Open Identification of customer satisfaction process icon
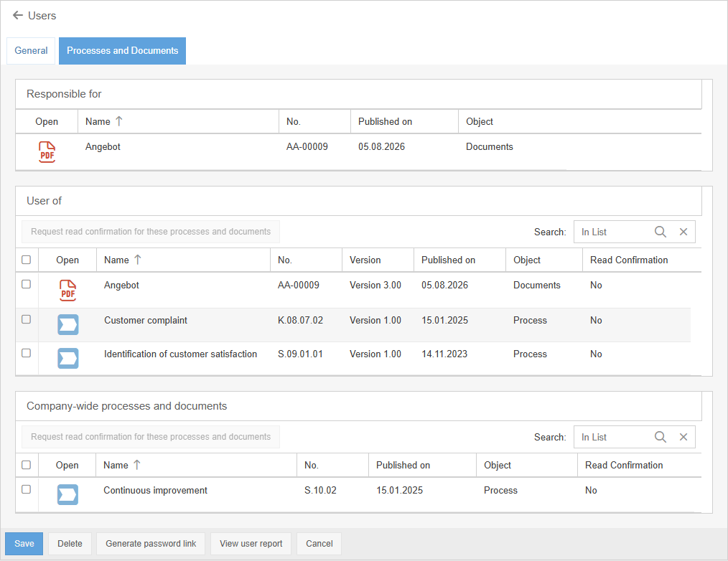Viewport: 728px width, 561px height. [x=67, y=358]
